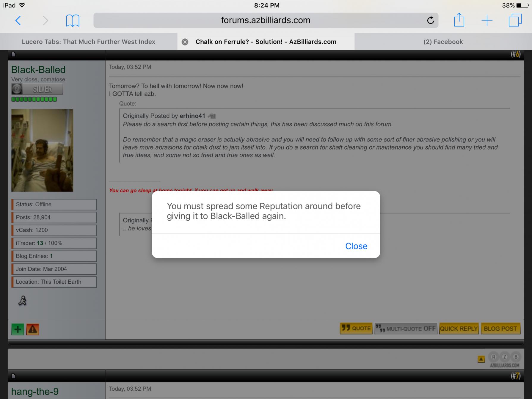
Task: Report post with warning triangle icon
Action: tap(33, 329)
